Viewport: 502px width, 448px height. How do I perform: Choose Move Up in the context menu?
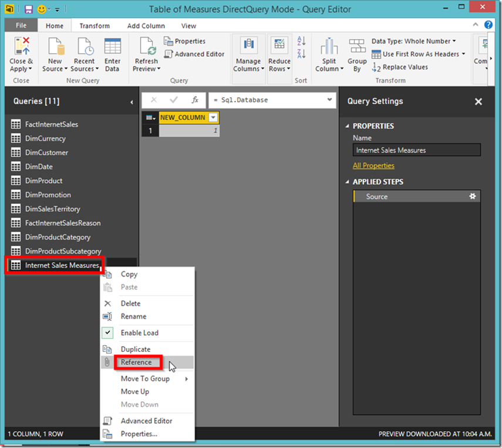click(x=147, y=392)
